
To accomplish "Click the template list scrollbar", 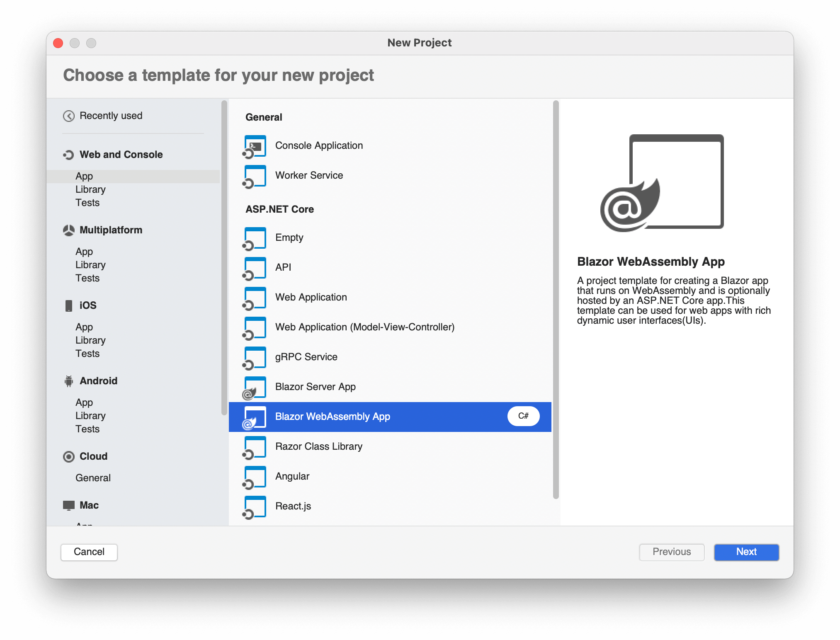I will point(556,299).
